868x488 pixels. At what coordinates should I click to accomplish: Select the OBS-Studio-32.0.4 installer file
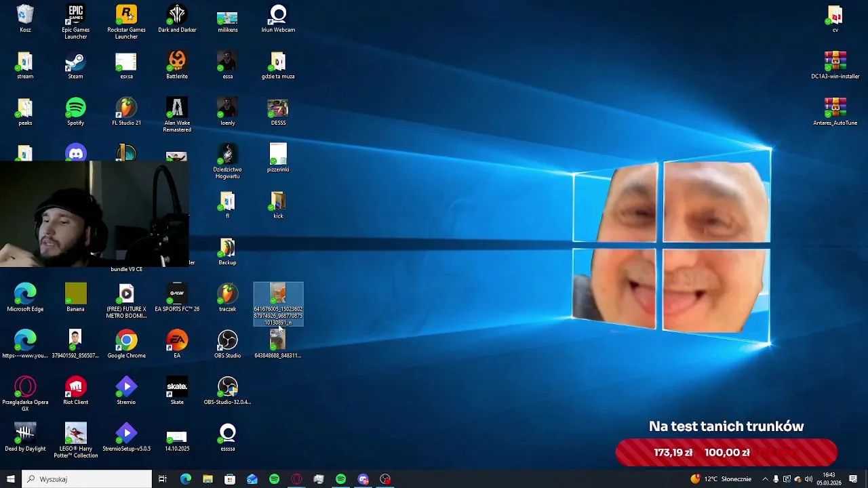[227, 391]
